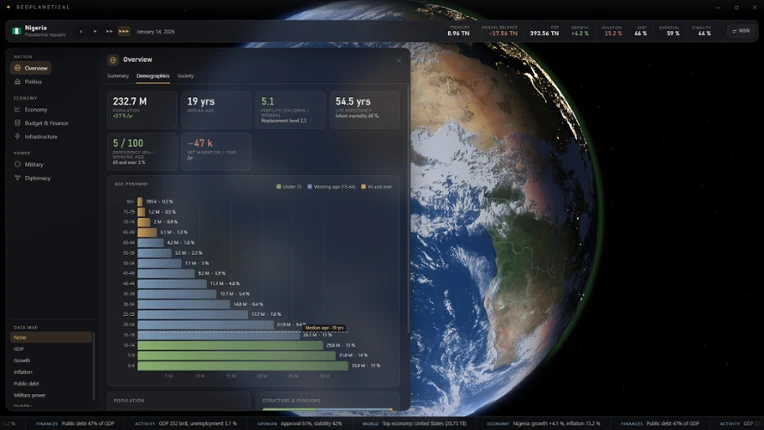Set speed to single-arrow play

(x=95, y=32)
